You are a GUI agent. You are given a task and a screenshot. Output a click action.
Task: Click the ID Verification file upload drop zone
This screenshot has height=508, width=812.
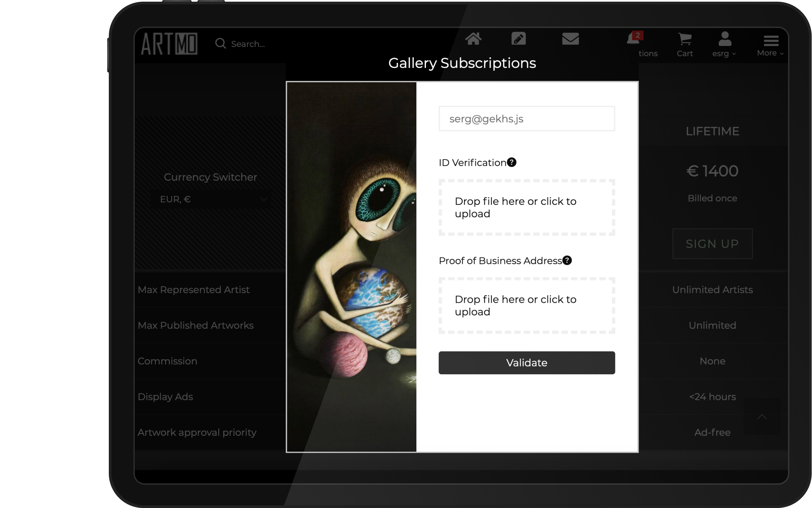tap(527, 207)
